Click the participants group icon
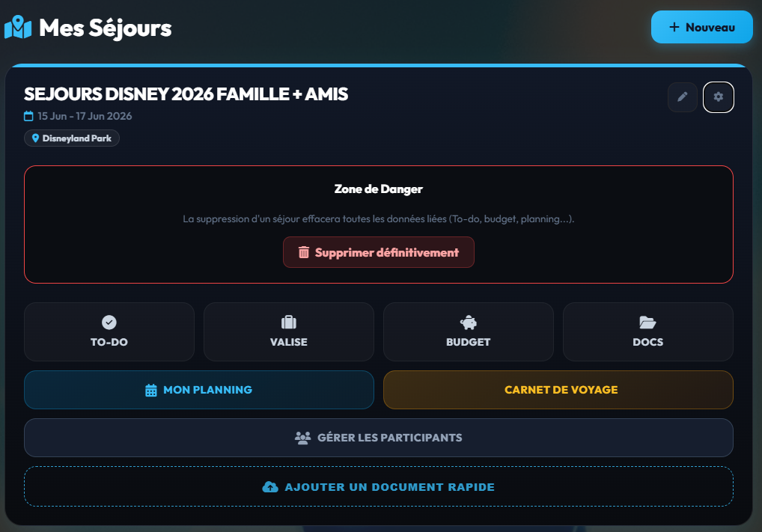This screenshot has height=532, width=762. (302, 438)
